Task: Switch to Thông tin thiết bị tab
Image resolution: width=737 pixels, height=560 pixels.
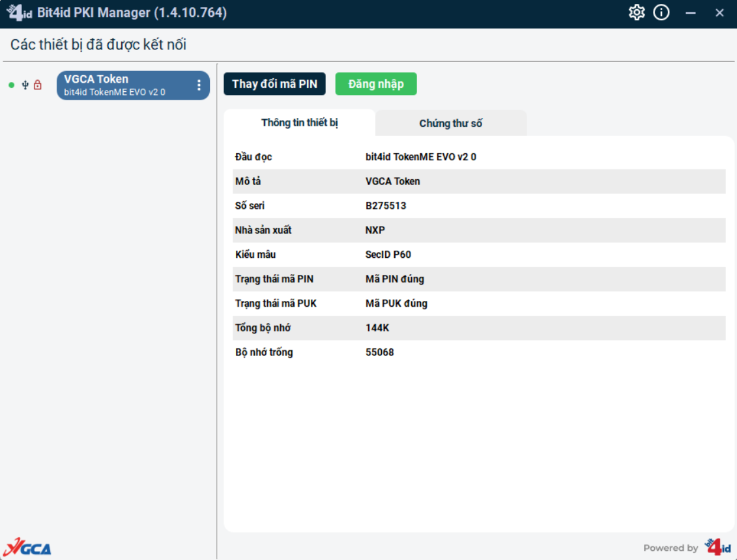Action: 299,122
